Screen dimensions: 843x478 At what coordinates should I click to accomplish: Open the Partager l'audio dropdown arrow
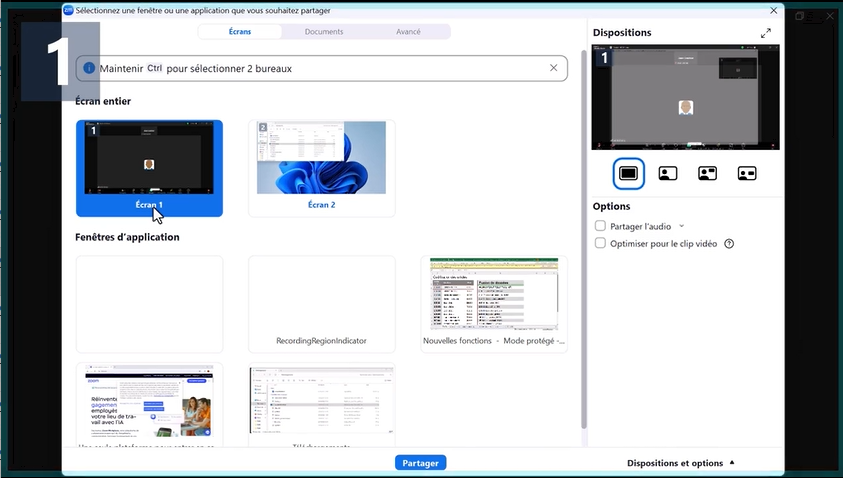point(682,226)
